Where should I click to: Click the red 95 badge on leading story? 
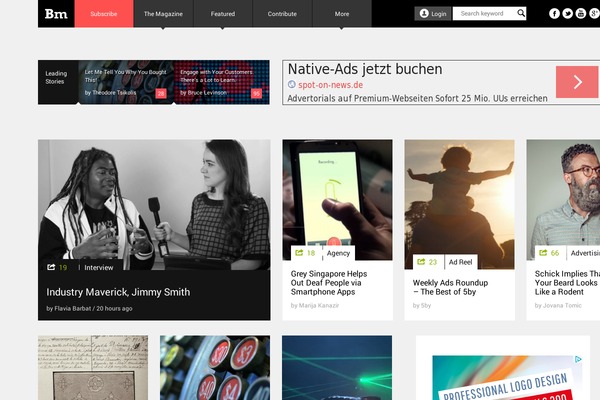[256, 93]
